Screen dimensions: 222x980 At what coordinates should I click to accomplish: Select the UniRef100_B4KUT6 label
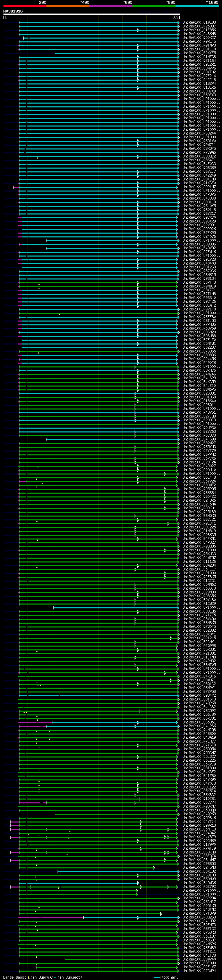click(199, 677)
